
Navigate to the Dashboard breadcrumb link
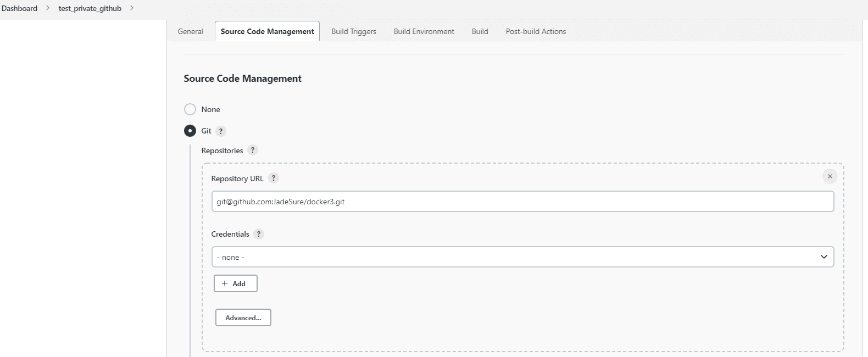tap(20, 8)
